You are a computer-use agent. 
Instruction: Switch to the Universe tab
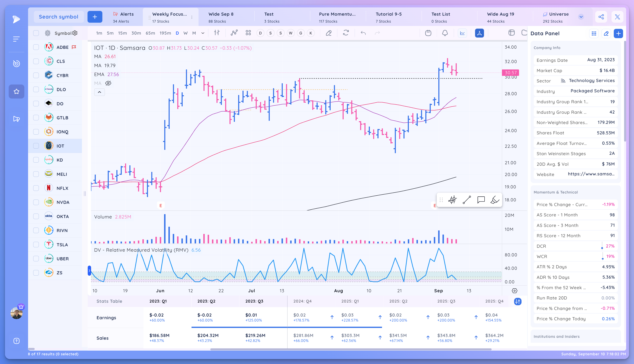tap(556, 17)
